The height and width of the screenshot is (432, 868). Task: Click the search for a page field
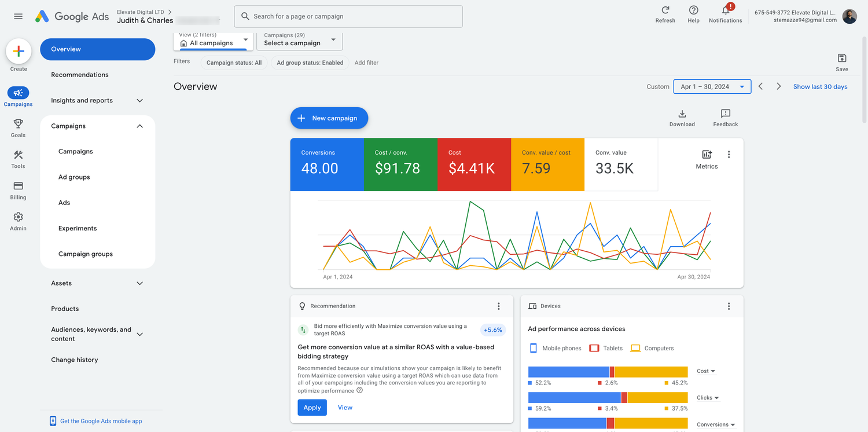point(348,16)
